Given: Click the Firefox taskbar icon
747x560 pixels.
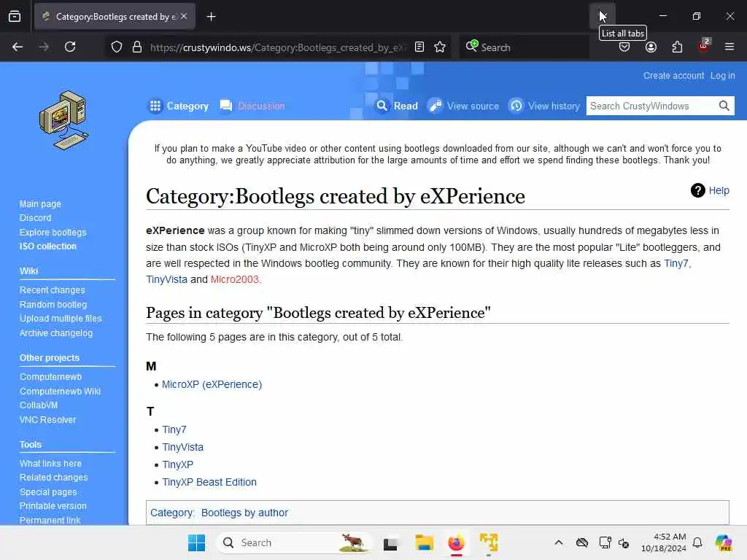Looking at the screenshot, I should (x=457, y=542).
